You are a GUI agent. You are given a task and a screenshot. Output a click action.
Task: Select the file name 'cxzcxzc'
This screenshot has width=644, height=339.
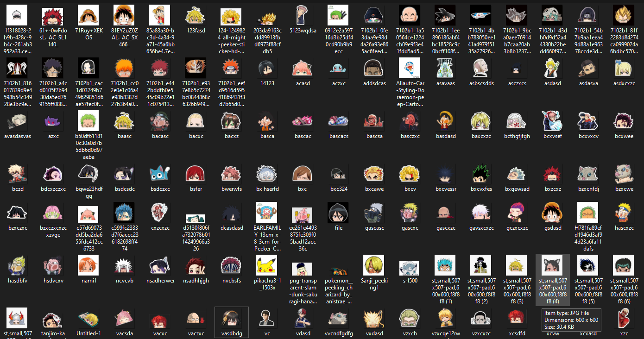point(160,228)
